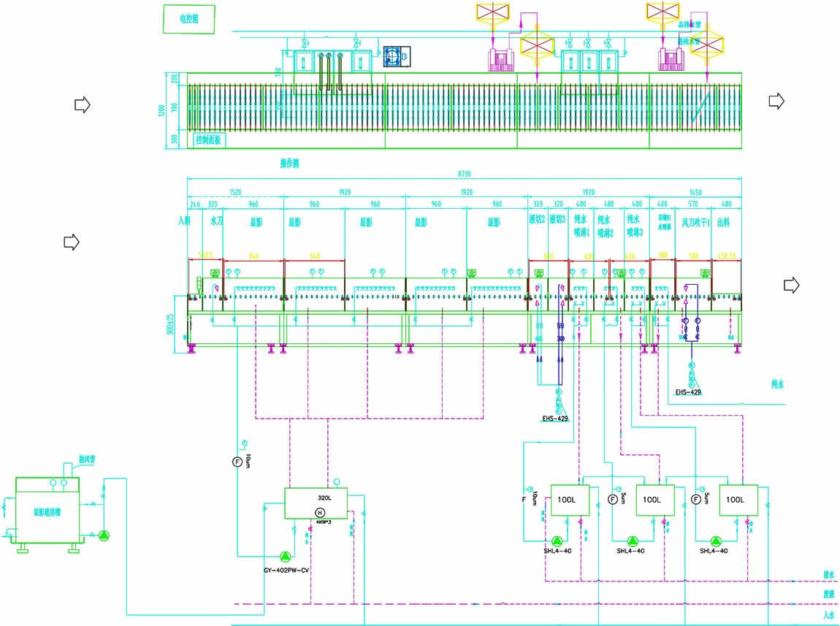Screen dimensions: 840x626
Task: Click the middle 100L tank
Action: 654,500
